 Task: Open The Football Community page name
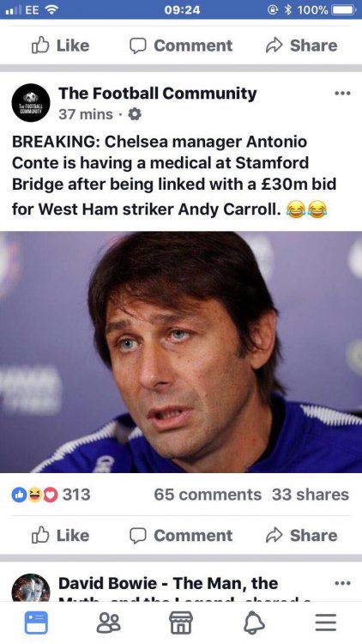[x=158, y=94]
